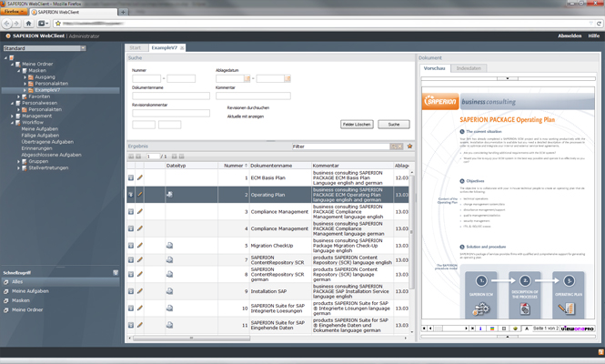Open the calendar picker for Ablagedatum end
This screenshot has height=364, width=605.
point(287,79)
